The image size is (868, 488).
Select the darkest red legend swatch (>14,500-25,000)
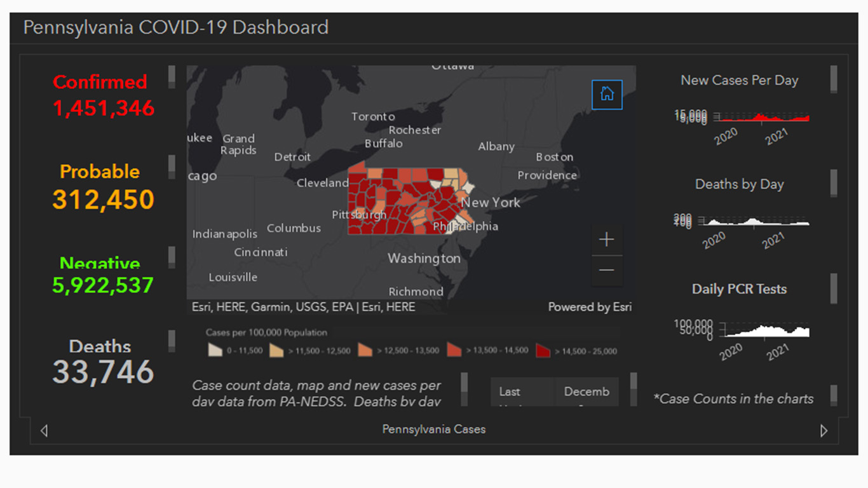point(543,350)
